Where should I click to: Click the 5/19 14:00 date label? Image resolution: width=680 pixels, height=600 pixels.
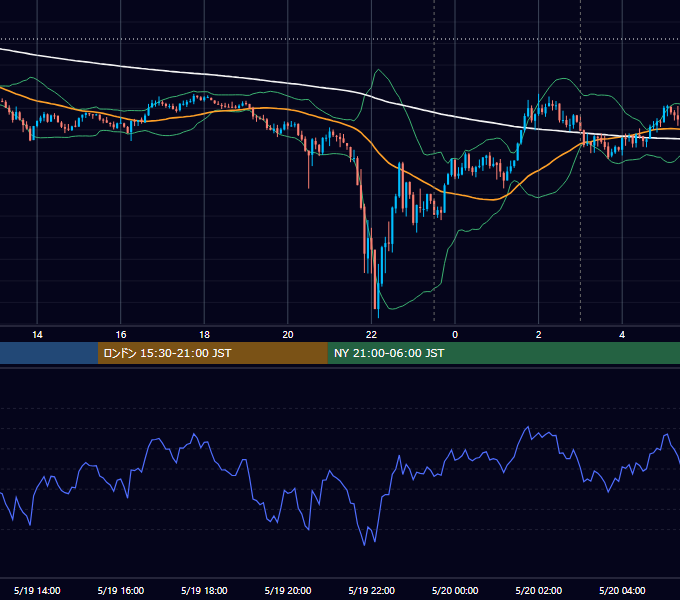[37, 590]
